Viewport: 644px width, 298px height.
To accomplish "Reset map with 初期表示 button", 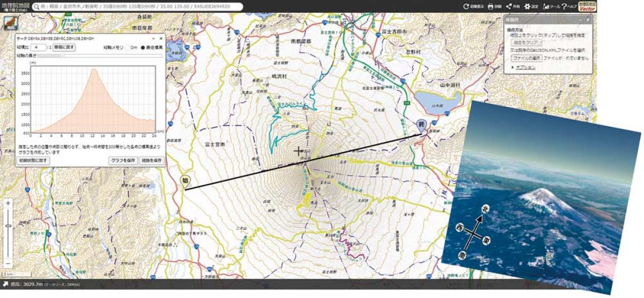I will (x=473, y=6).
